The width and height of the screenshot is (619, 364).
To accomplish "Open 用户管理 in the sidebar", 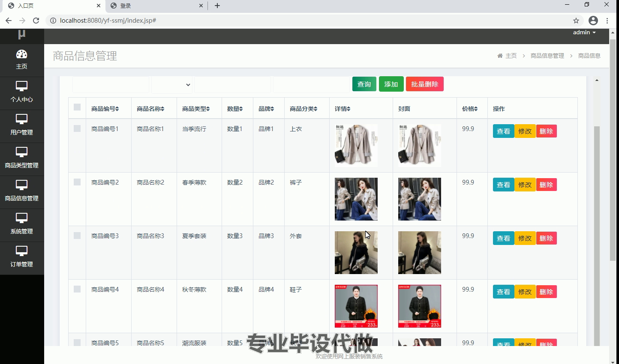I will (21, 126).
